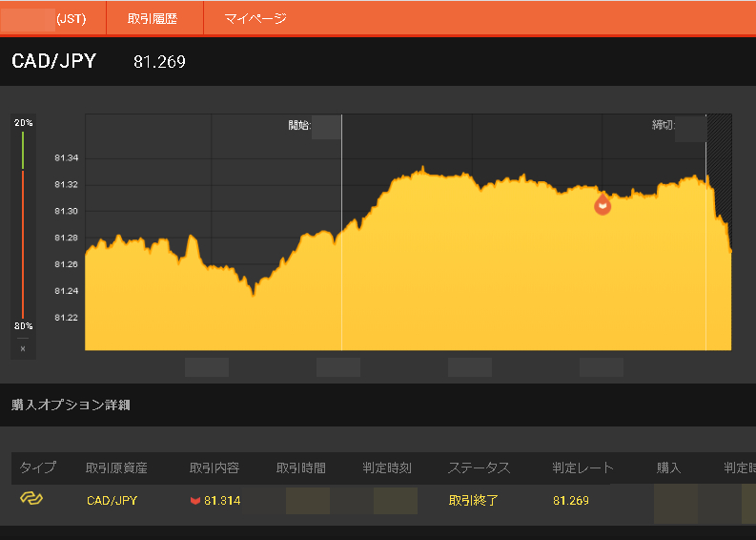Click the 購入オプション詳細 section heading
The height and width of the screenshot is (540, 756).
[71, 405]
